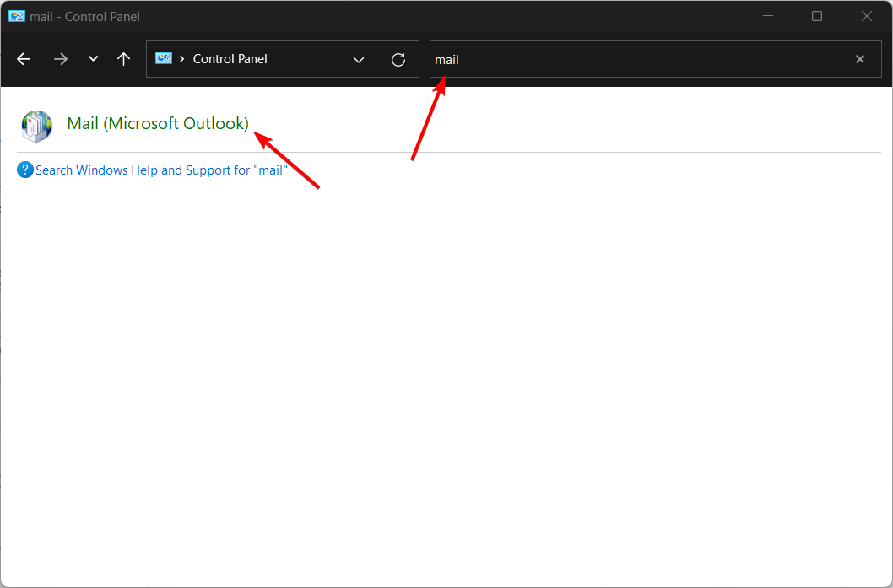Go forward to the next page
This screenshot has width=893, height=588.
point(60,59)
